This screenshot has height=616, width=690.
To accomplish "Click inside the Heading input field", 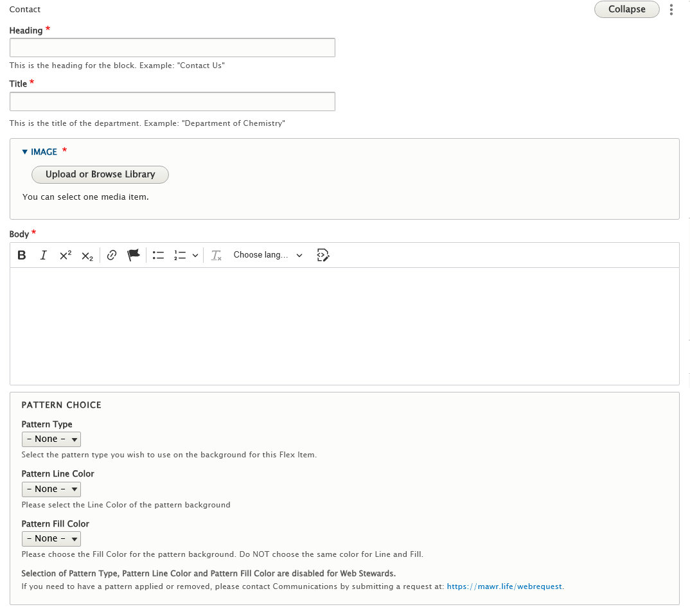I will 172,47.
